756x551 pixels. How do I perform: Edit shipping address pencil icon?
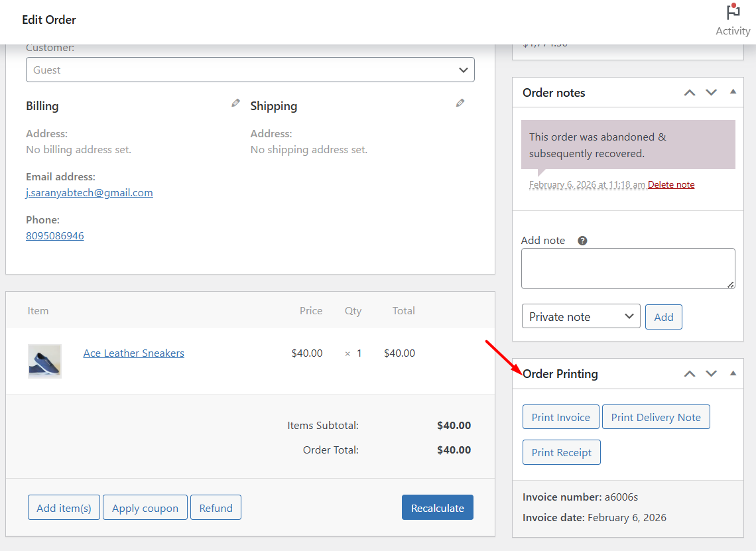click(x=460, y=103)
